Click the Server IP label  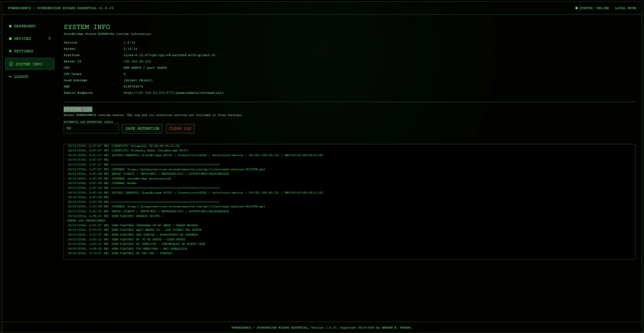coord(72,61)
